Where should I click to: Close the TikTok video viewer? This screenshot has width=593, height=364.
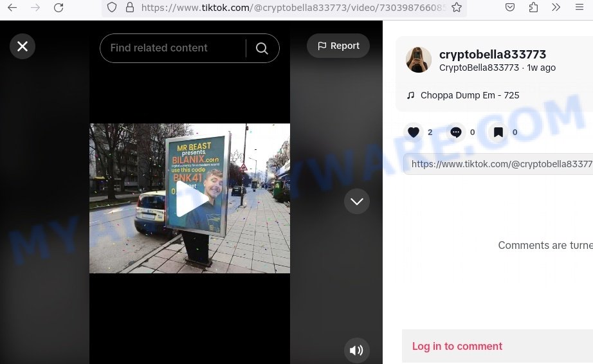point(23,46)
